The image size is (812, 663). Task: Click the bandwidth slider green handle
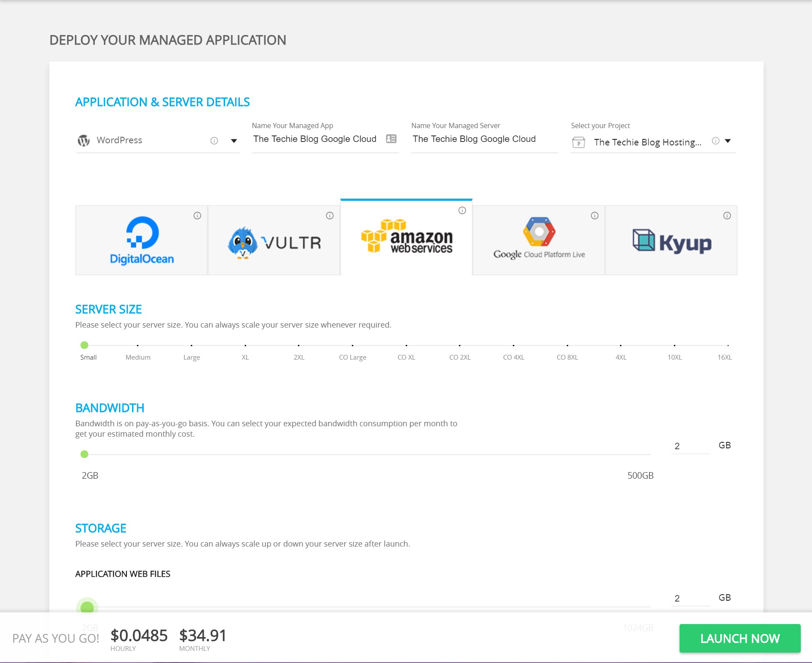click(x=84, y=454)
